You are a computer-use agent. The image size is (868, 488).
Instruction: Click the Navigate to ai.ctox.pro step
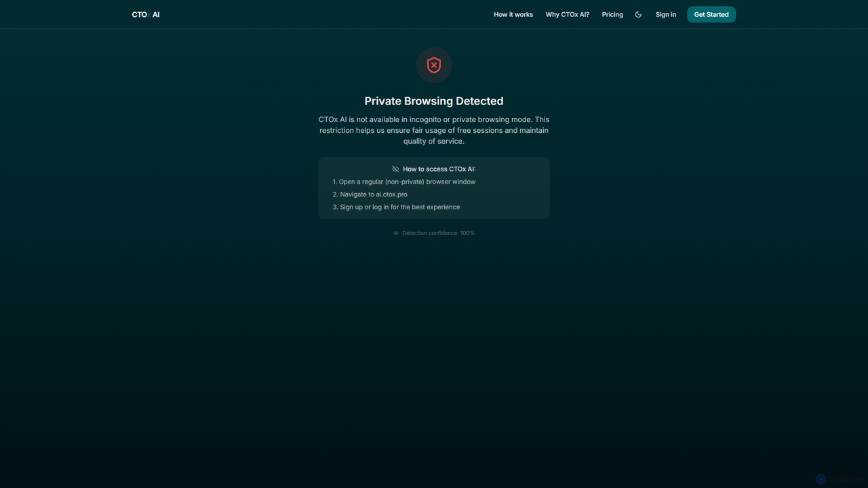[x=370, y=195]
